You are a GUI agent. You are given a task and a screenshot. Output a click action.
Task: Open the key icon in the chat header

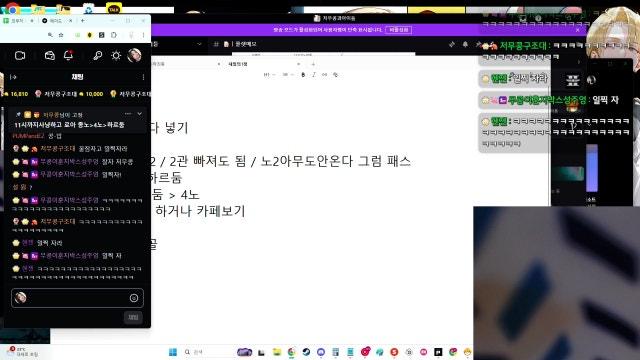tap(97, 56)
